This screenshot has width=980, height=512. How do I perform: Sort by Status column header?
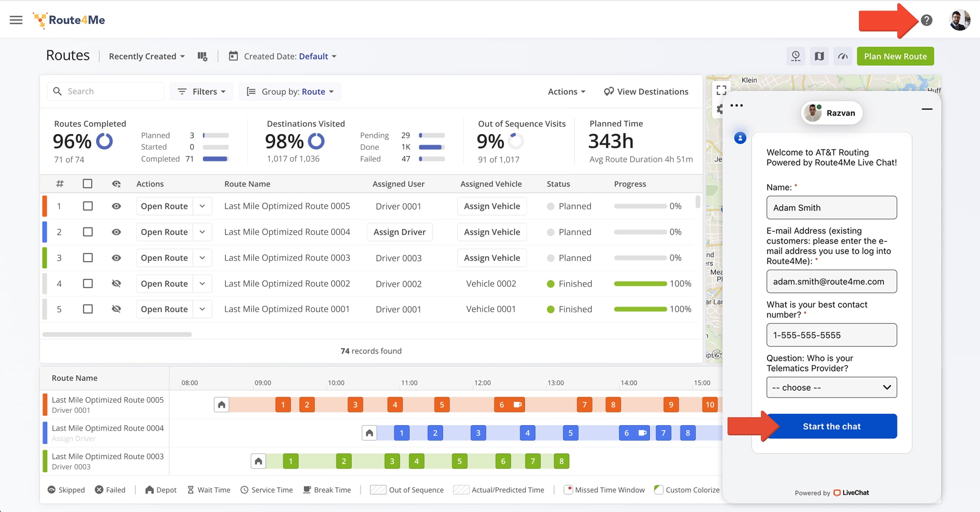(x=558, y=184)
